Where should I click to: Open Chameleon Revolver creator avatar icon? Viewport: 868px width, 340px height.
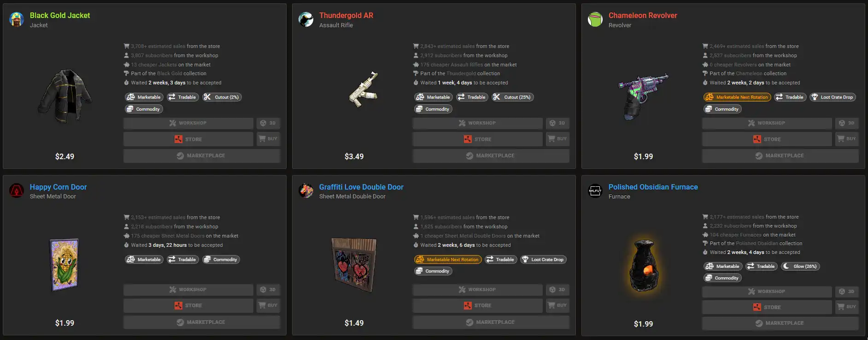[x=595, y=19]
